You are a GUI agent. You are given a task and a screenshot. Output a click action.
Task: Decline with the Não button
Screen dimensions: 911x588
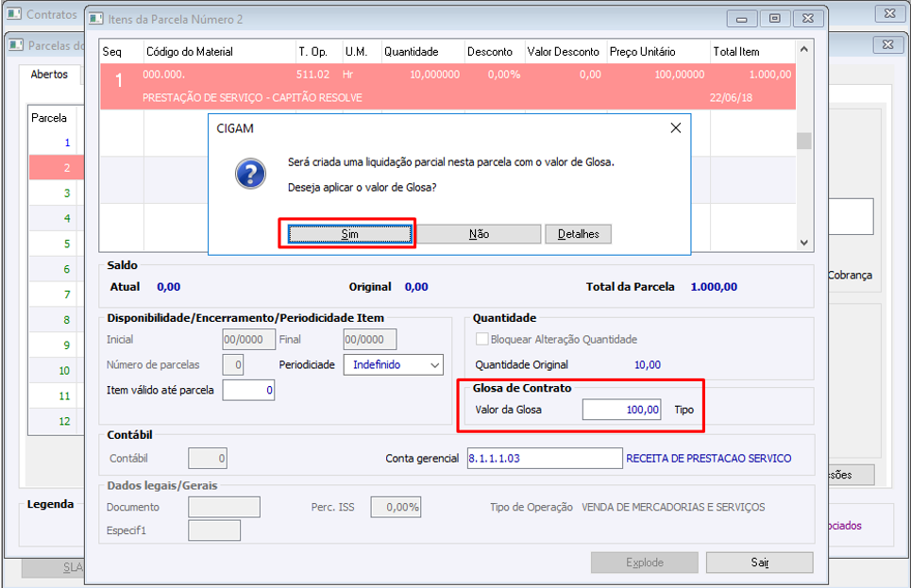coord(479,233)
